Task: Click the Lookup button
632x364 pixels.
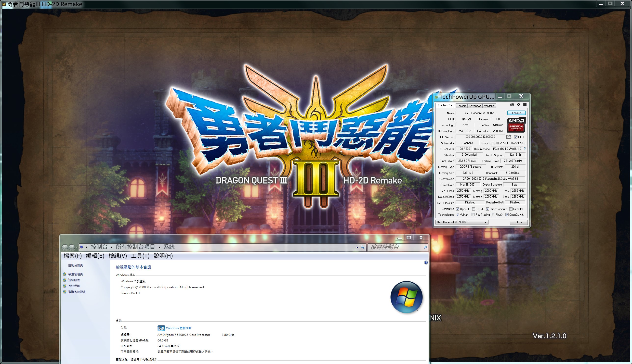Action: point(516,113)
